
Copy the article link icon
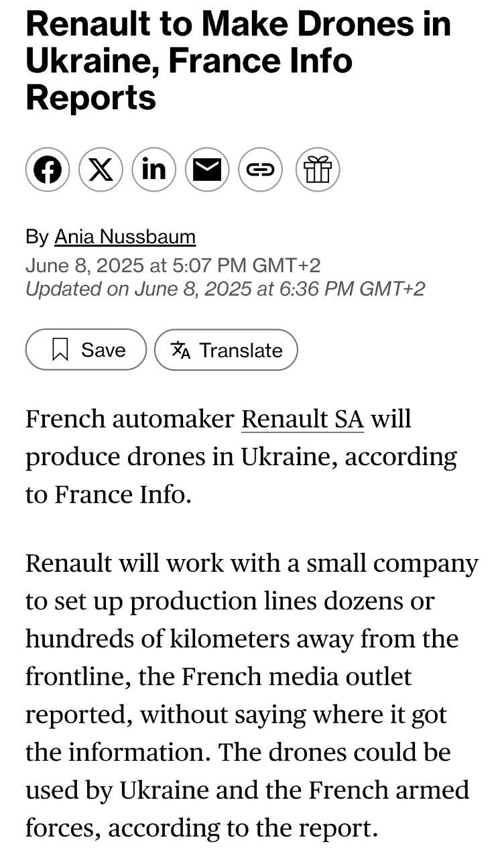coord(261,170)
